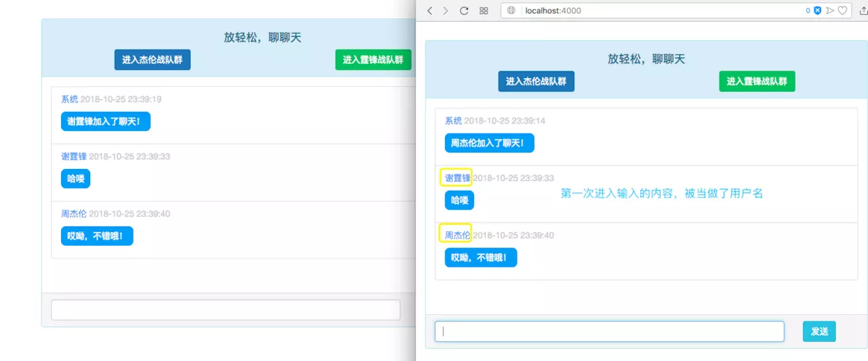Click username 谢霆锋 in the browser window
The image size is (868, 361).
pos(457,178)
